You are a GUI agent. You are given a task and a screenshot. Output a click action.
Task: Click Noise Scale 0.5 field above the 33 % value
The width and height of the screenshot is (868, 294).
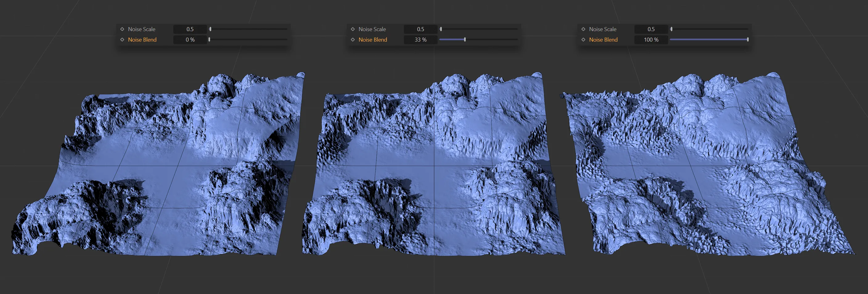click(420, 29)
